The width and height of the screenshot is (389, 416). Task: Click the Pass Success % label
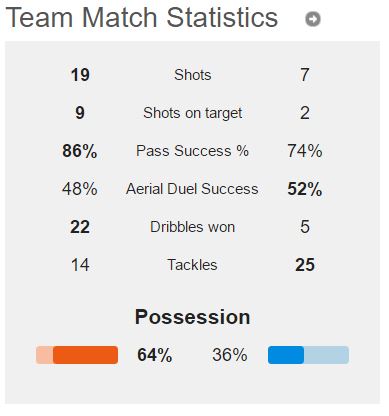pyautogui.click(x=192, y=151)
